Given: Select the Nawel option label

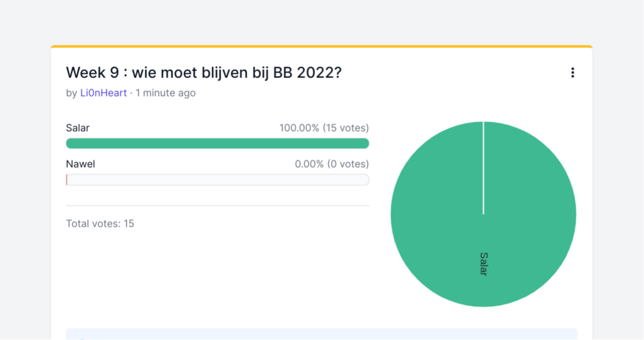Looking at the screenshot, I should tap(80, 164).
